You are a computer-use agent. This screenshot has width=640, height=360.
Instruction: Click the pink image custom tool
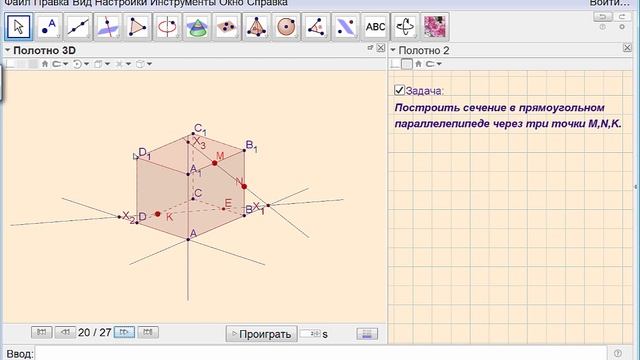(435, 27)
